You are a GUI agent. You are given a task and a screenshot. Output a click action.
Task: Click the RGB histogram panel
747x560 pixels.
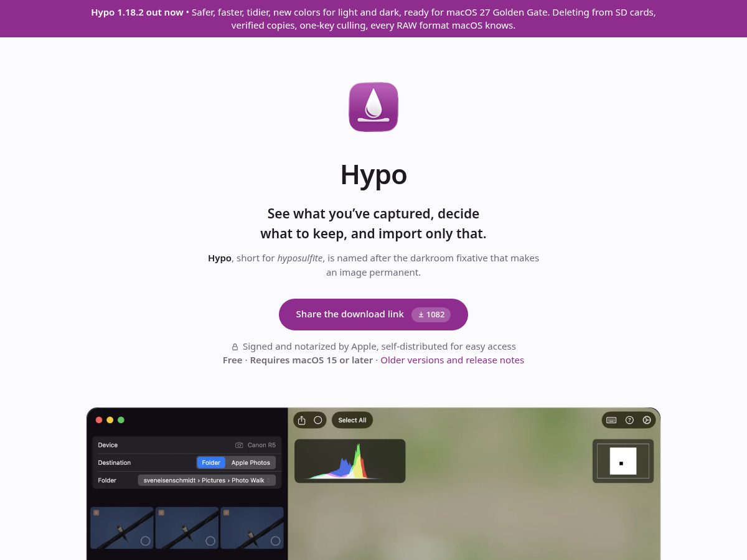(x=350, y=461)
